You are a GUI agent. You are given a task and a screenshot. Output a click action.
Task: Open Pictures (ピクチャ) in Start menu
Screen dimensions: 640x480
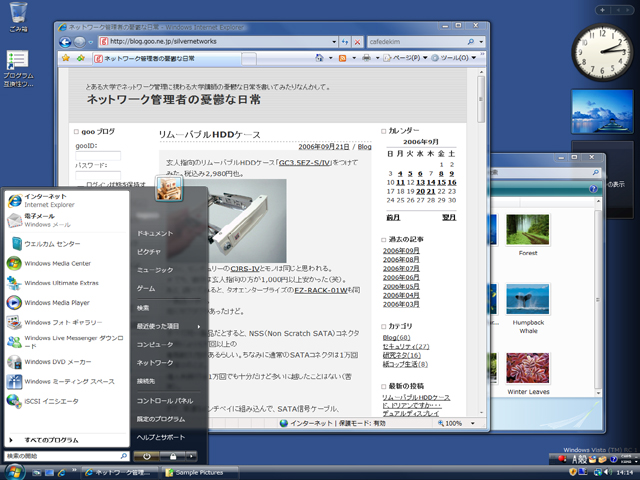[149, 252]
